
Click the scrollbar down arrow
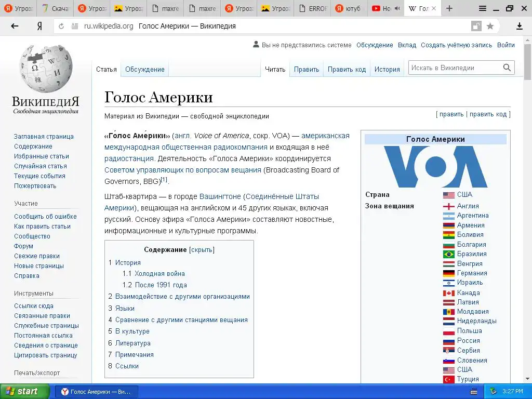[527, 378]
